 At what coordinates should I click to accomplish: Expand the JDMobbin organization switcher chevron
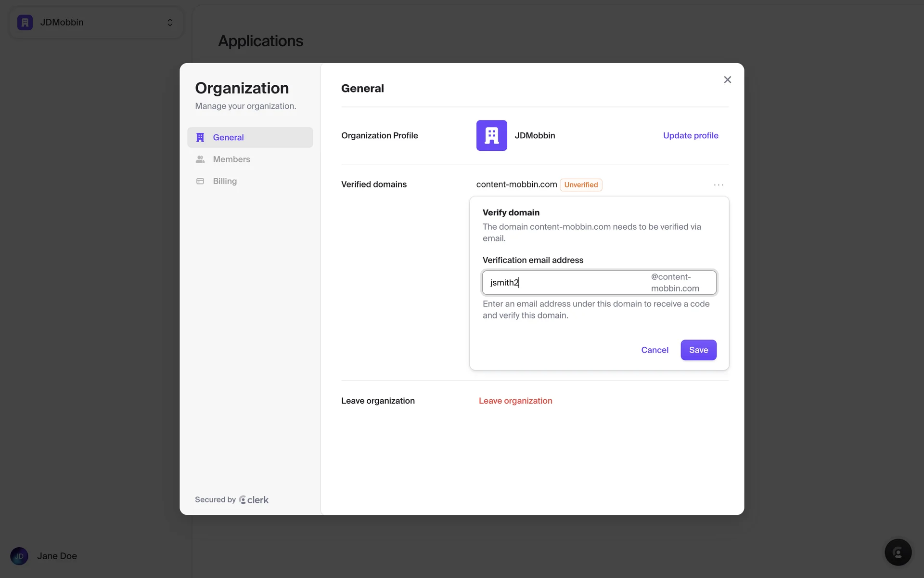[170, 23]
